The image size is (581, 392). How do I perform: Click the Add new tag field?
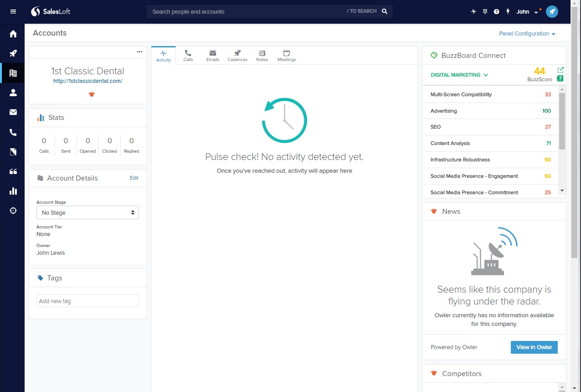point(87,301)
